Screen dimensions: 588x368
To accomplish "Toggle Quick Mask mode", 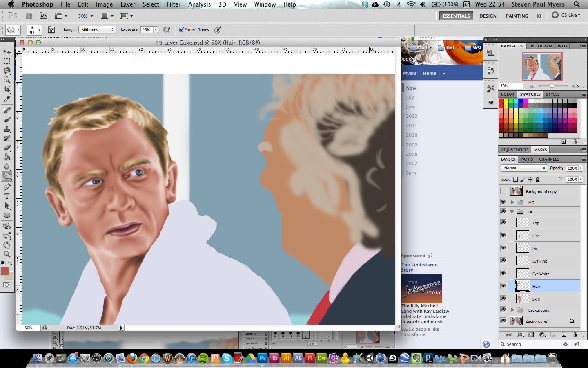I will tap(7, 285).
